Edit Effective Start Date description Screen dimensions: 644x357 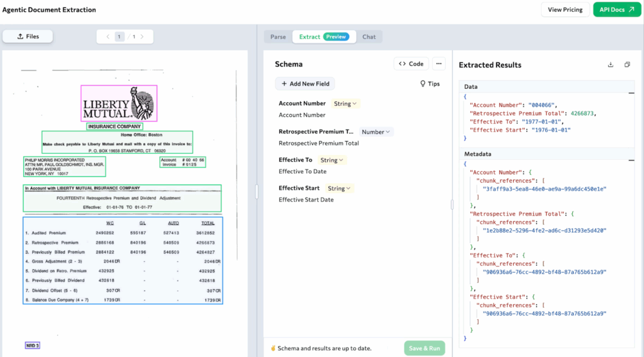306,200
